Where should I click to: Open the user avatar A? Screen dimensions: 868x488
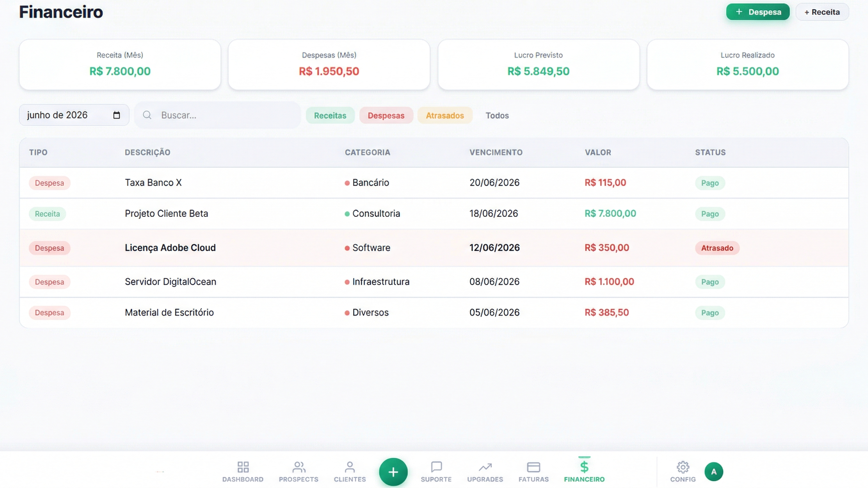tap(713, 471)
